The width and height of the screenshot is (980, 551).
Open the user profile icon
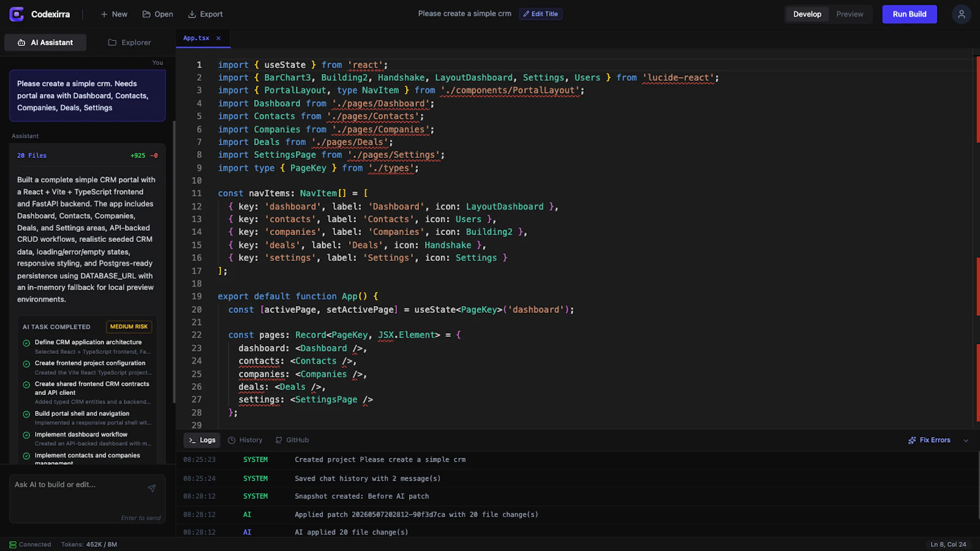click(961, 14)
